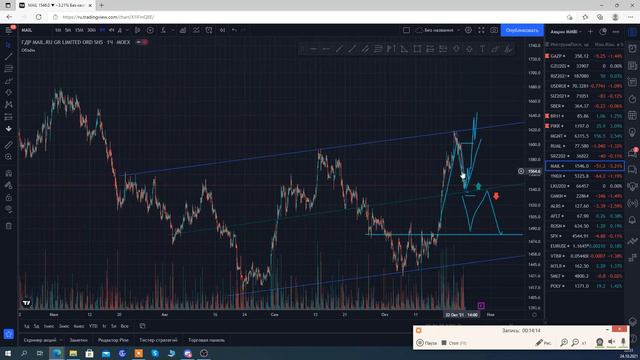Open the Trading Panel tab

[x=207, y=340]
